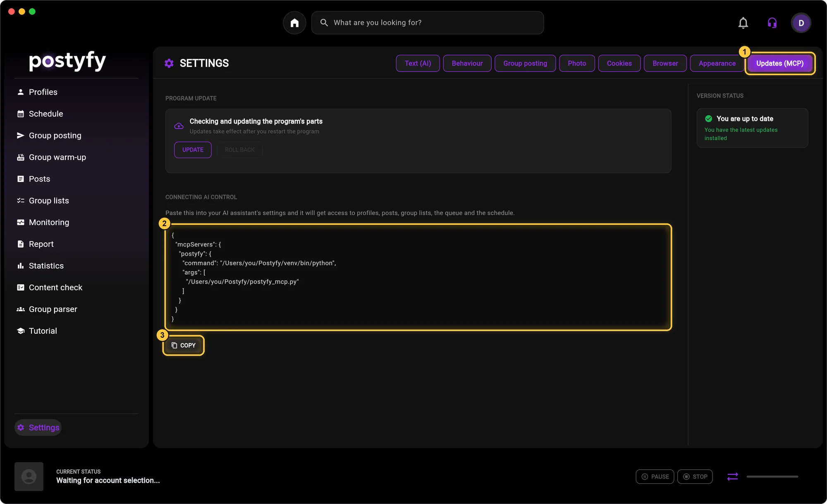Switch to the Cookies tab
Screen dimensions: 827x504
coord(619,63)
